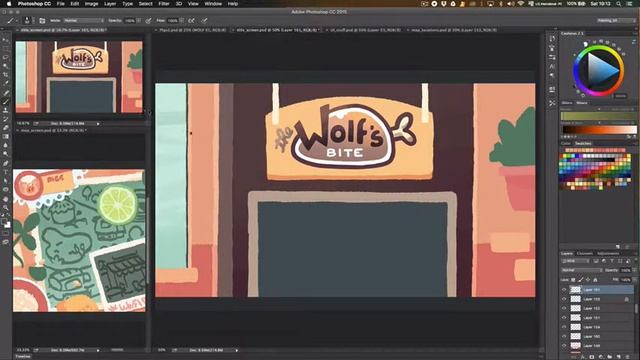This screenshot has width=640, height=360.
Task: Hide the selected top layer via its eye icon
Action: [x=564, y=290]
